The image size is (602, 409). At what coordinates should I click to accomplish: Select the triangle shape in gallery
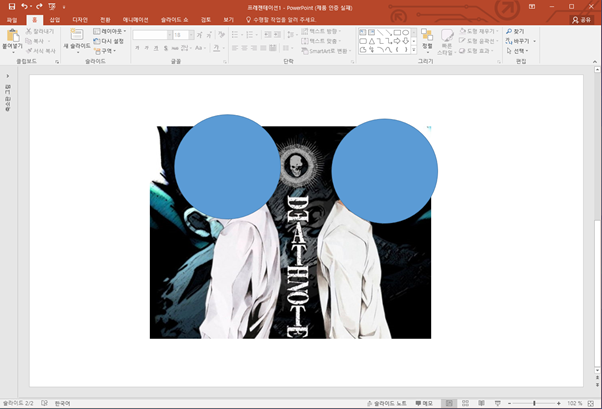click(371, 41)
